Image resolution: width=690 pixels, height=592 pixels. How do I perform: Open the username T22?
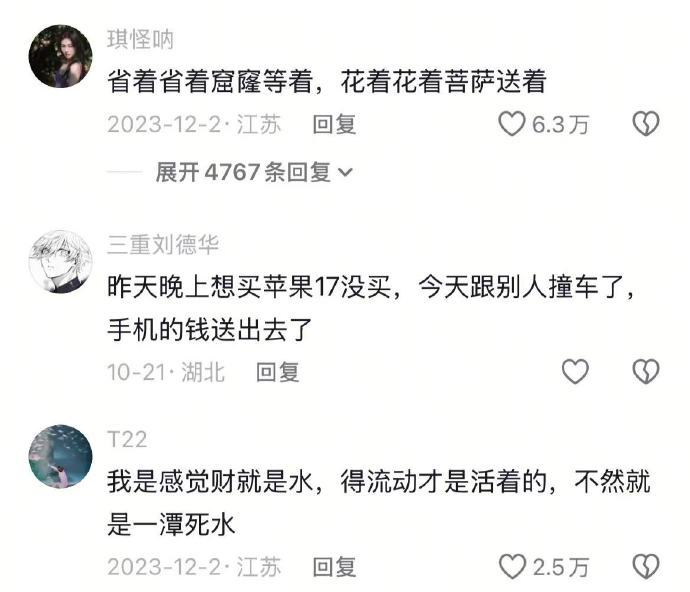click(127, 439)
